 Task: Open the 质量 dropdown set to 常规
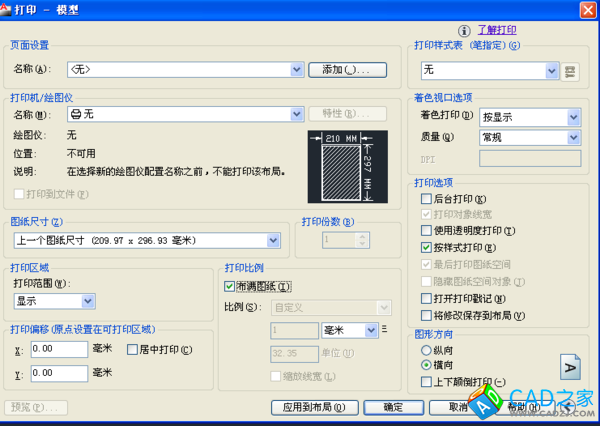573,137
